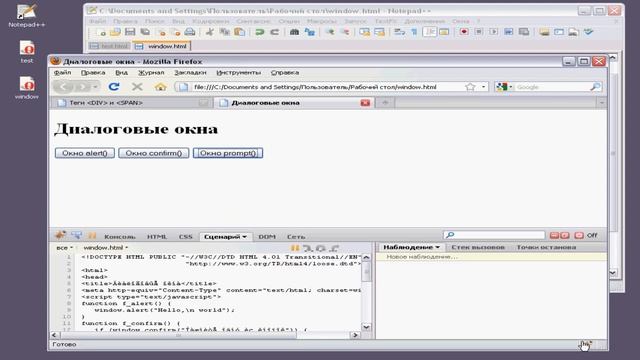Viewport: 640px width, 360px height.
Task: Switch to Firebug Консоль tab
Action: pyautogui.click(x=120, y=237)
